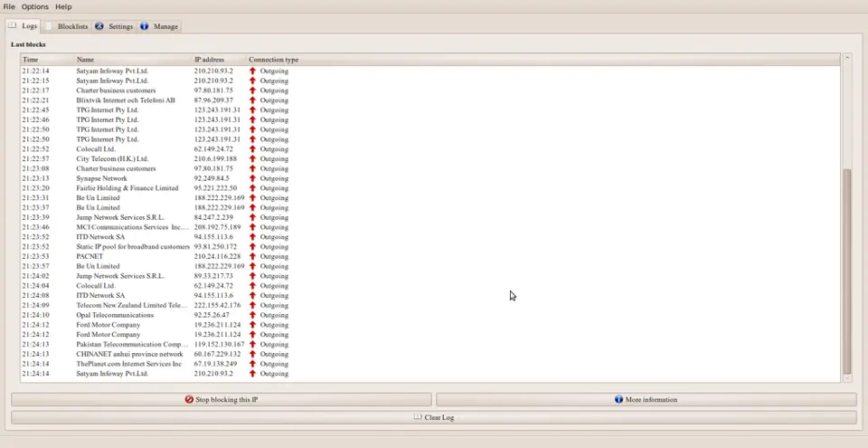
Task: Switch to the Logs tab
Action: (23, 26)
